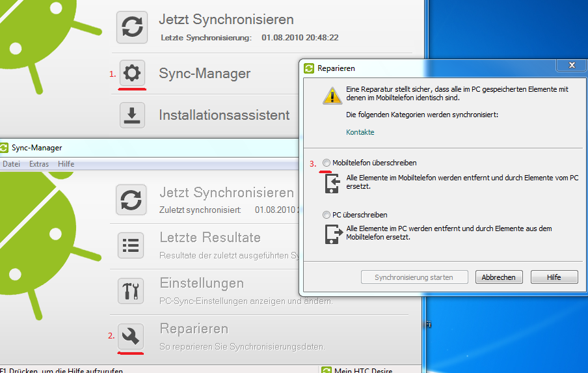
Task: Open the Sync-Manager gear icon
Action: tap(132, 72)
